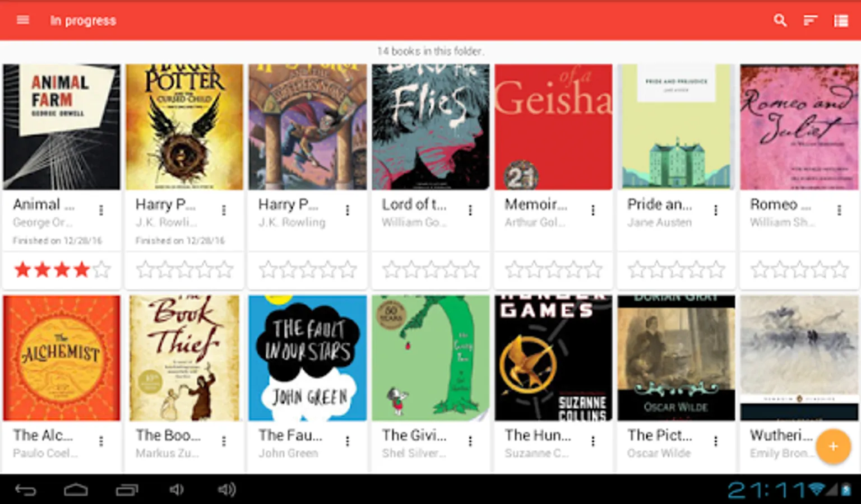
Task: Open The Alchemist book cover
Action: point(62,358)
